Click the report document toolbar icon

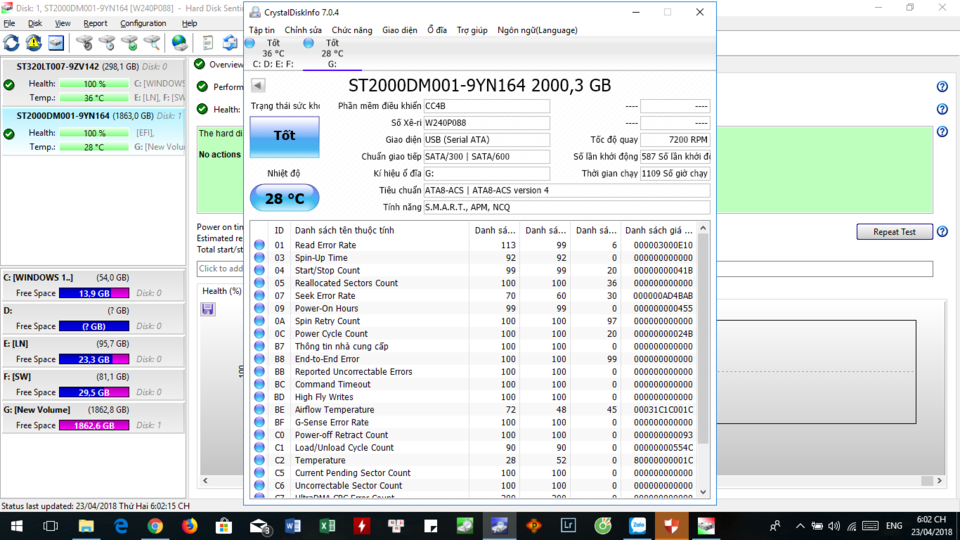click(208, 43)
